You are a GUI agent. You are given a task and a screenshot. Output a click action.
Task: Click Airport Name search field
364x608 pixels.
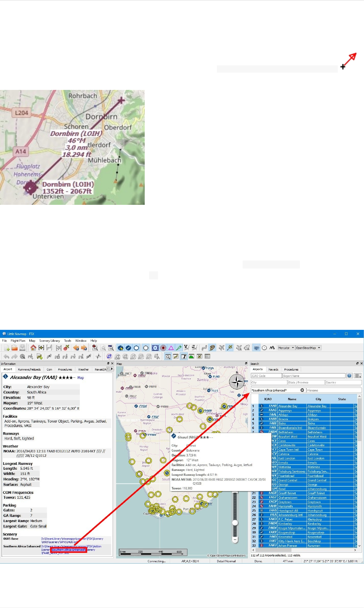314,376
